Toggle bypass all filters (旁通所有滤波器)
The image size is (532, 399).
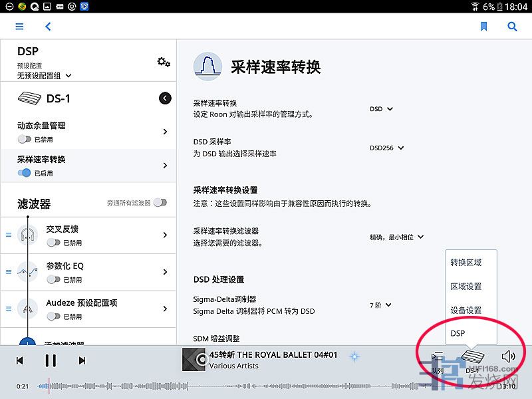[x=160, y=203]
